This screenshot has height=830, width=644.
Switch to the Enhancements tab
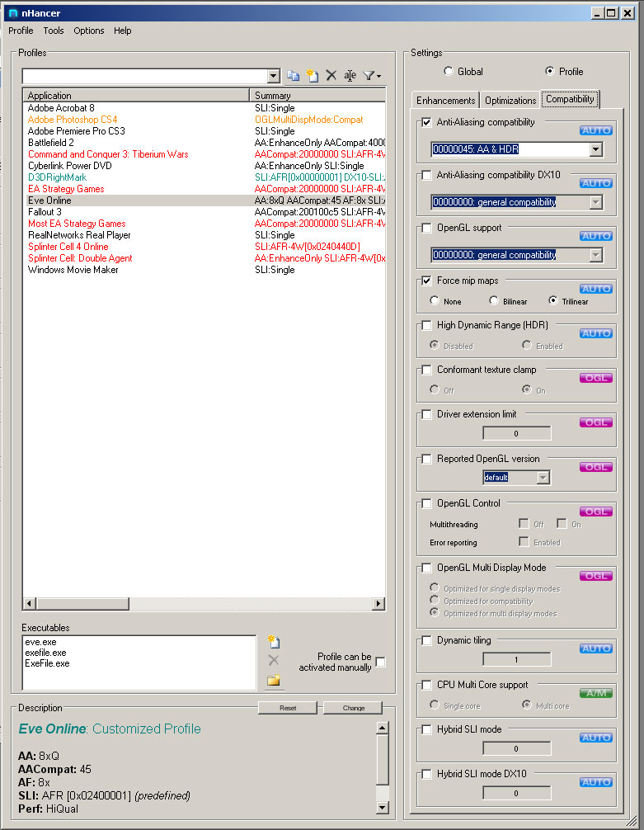coord(445,101)
